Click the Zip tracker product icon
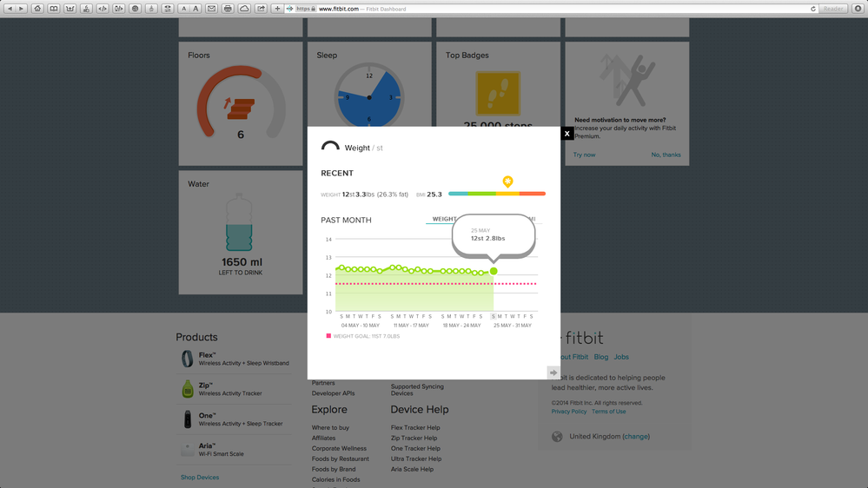The width and height of the screenshot is (868, 488). (x=188, y=389)
